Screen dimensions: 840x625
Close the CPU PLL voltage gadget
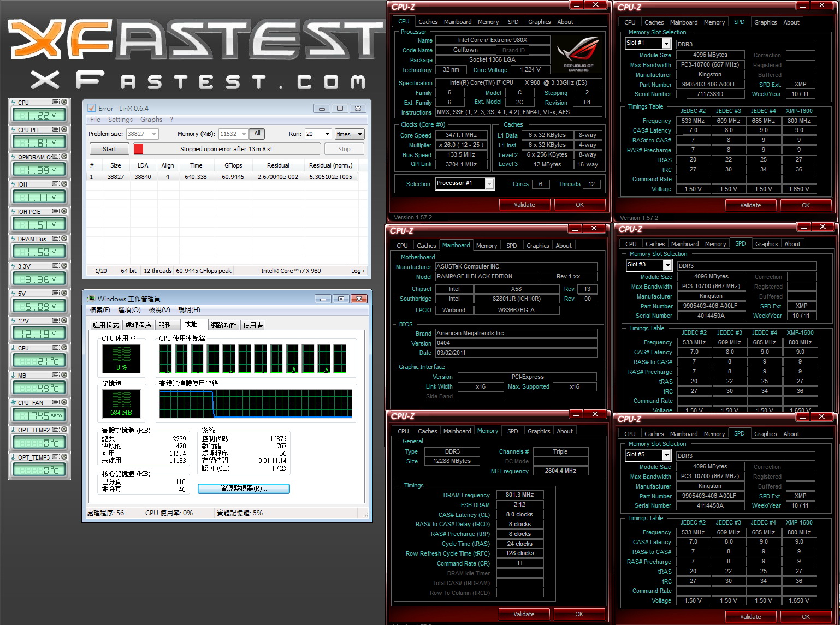pos(64,129)
